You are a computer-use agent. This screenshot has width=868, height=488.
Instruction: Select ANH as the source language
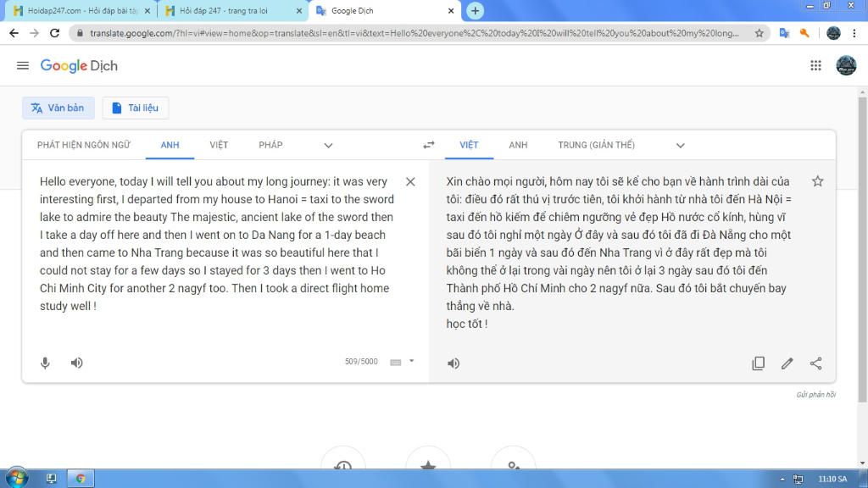[x=170, y=145]
